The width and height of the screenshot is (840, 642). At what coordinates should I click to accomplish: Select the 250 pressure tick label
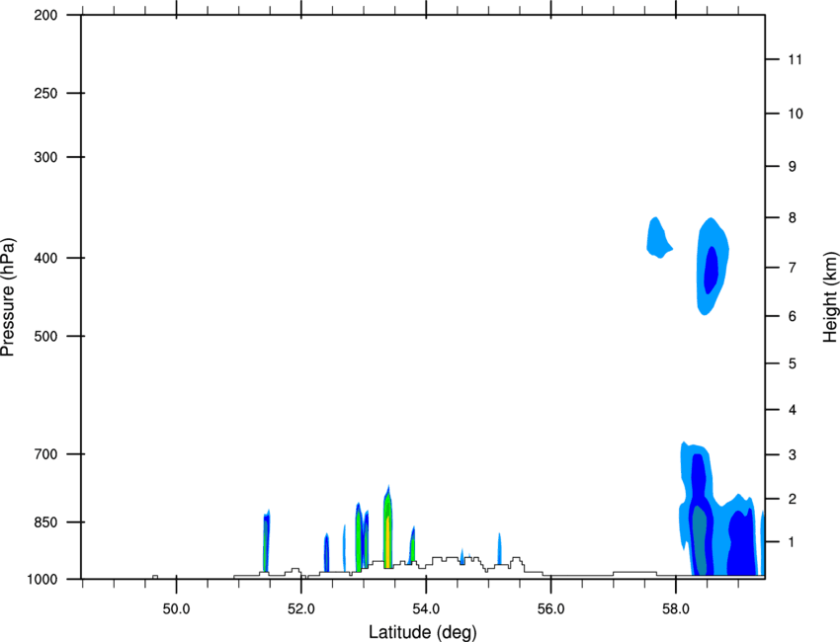tap(45, 93)
